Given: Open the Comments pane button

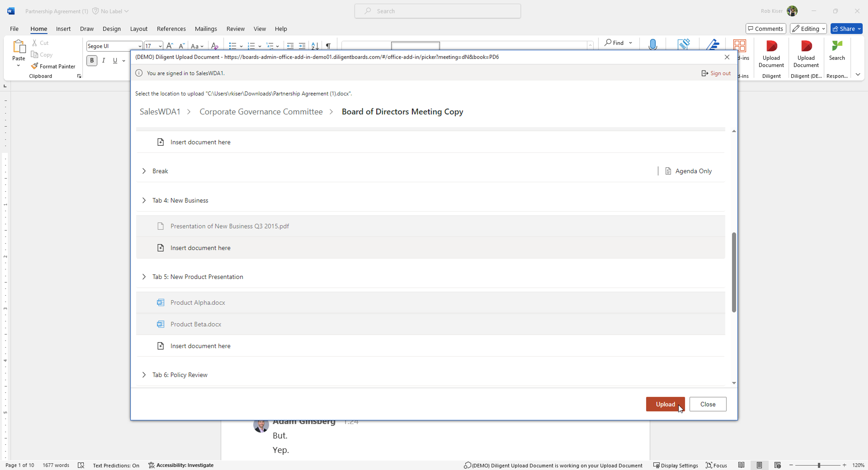Looking at the screenshot, I should pyautogui.click(x=766, y=29).
